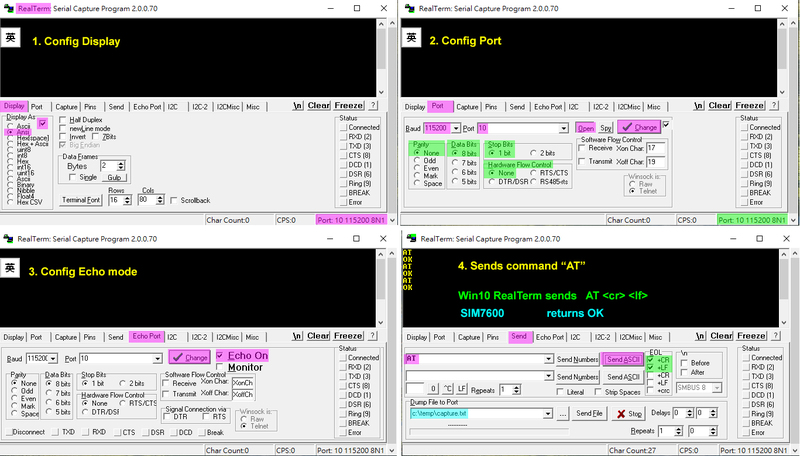Image resolution: width=800 pixels, height=456 pixels.
Task: Uncheck +LF EOL checkbox below +CR
Action: (x=651, y=367)
